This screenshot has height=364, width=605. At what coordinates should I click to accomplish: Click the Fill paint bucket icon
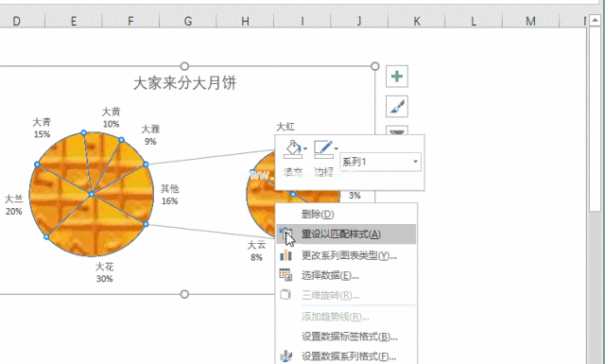point(293,149)
